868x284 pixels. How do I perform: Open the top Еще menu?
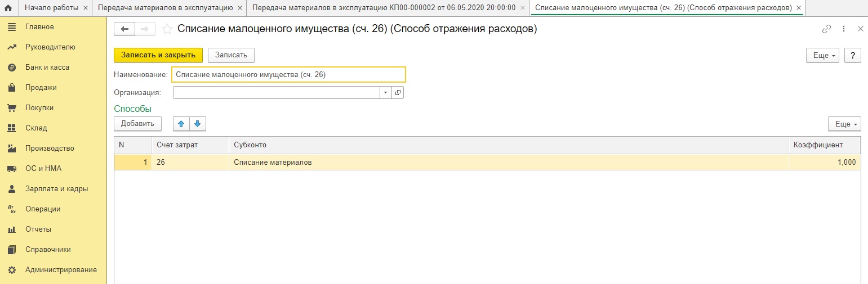click(824, 55)
